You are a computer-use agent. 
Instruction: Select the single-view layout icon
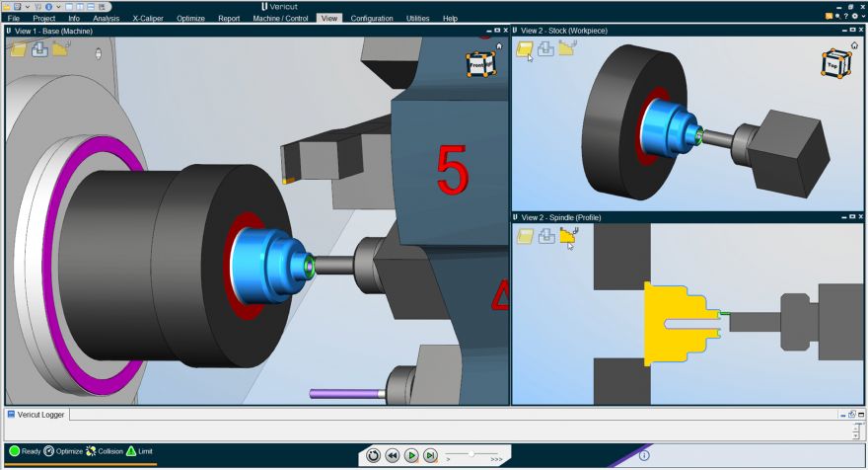69,7
